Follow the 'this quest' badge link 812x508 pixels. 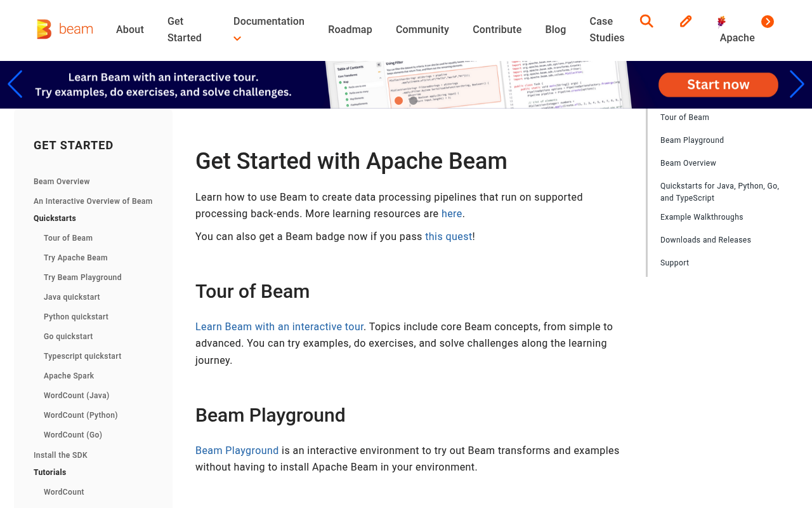449,237
